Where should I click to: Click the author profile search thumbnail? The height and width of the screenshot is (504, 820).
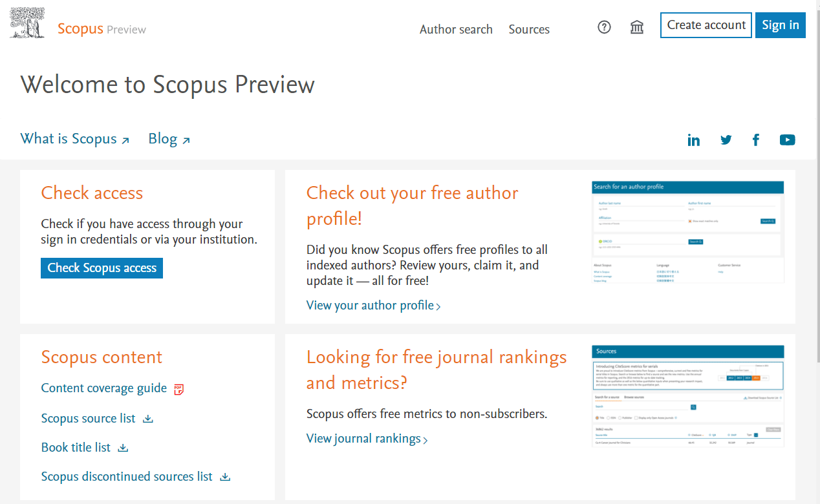(688, 233)
